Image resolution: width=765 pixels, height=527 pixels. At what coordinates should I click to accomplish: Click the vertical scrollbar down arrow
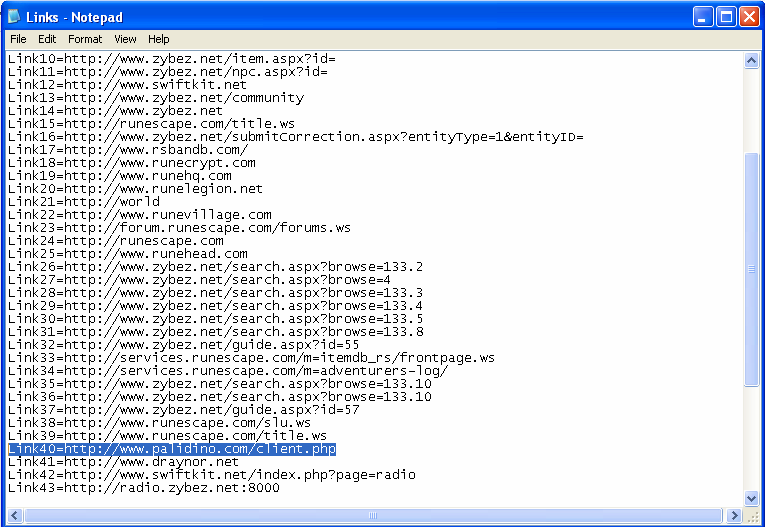coord(752,498)
